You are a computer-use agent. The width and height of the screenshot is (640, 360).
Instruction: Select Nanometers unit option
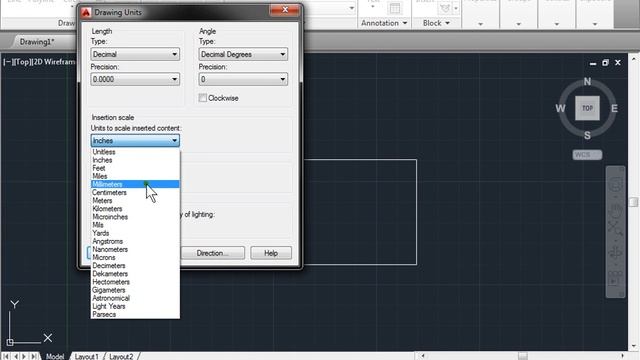135,249
